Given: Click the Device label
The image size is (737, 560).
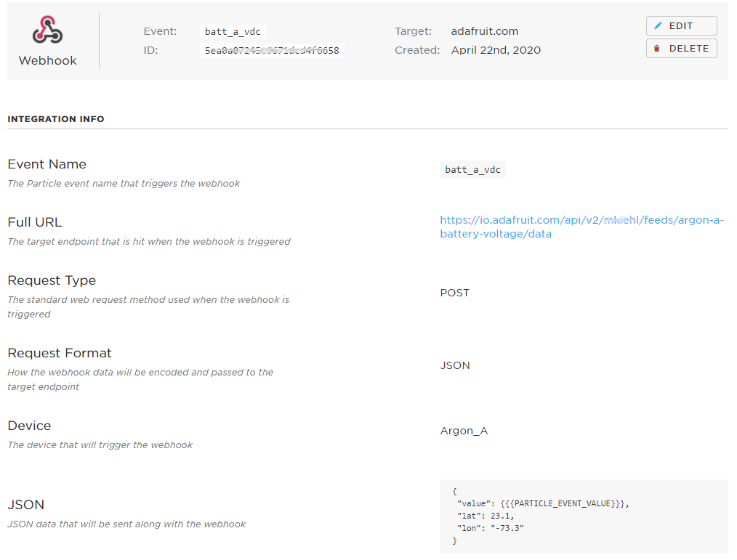Looking at the screenshot, I should [x=29, y=426].
